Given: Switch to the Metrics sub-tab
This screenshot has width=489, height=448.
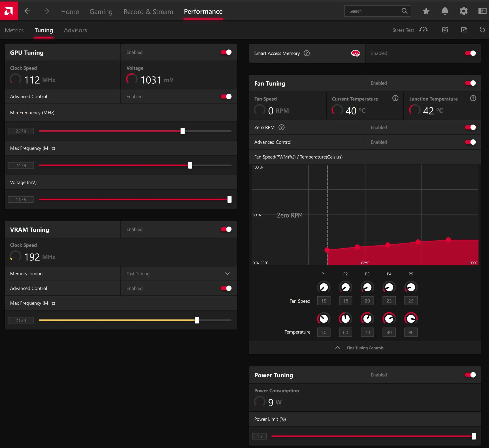Looking at the screenshot, I should [x=14, y=30].
